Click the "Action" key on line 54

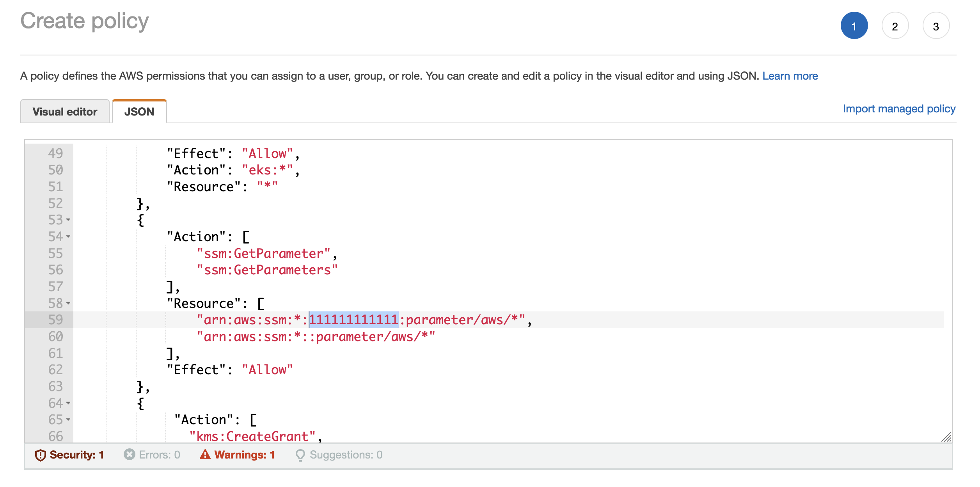pyautogui.click(x=196, y=237)
